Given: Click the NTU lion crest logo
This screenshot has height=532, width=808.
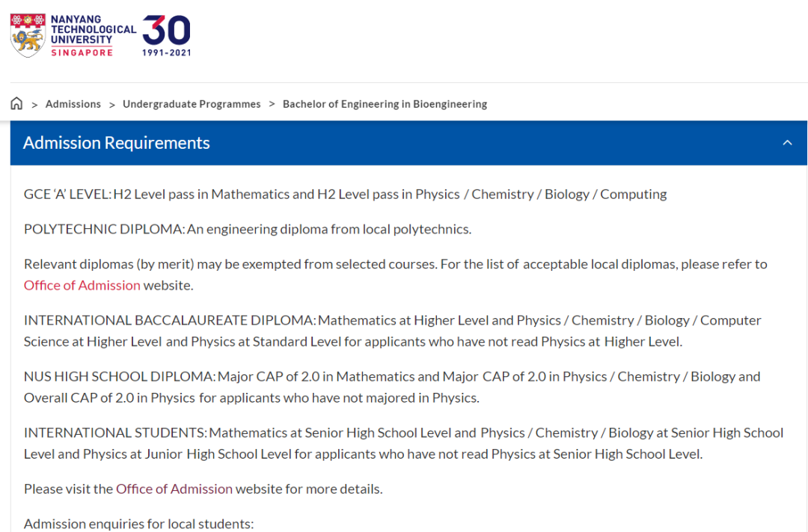Looking at the screenshot, I should [28, 35].
